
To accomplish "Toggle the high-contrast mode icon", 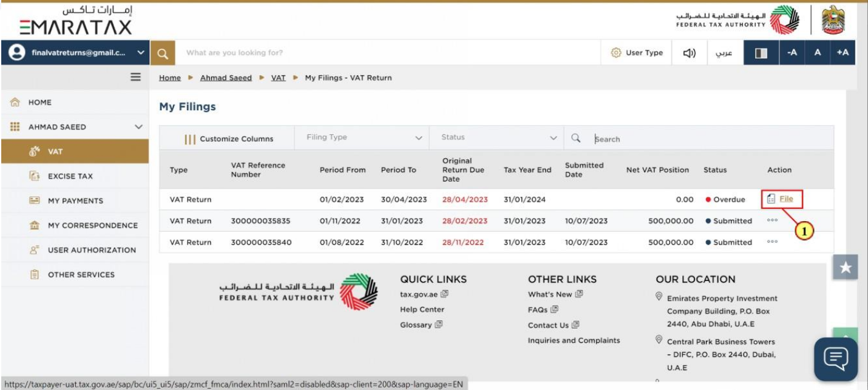I will point(761,53).
